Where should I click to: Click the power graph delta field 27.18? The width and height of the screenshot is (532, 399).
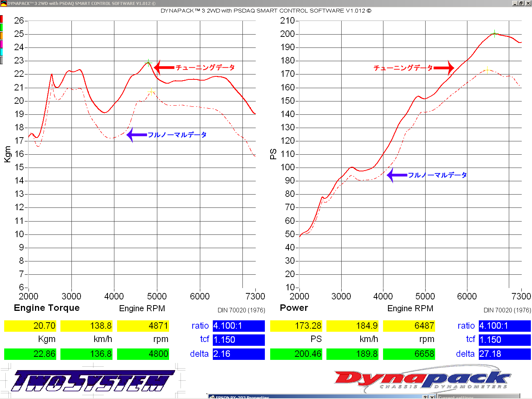[x=504, y=354]
